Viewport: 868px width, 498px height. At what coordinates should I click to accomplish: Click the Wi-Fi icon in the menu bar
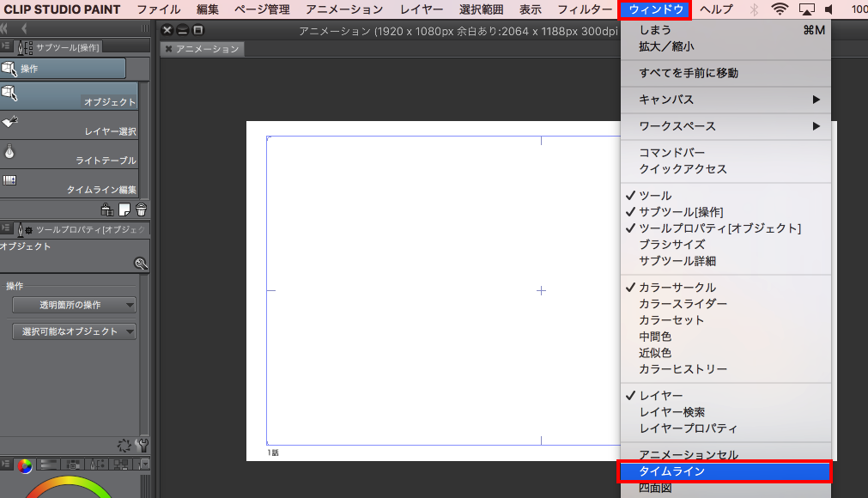[780, 9]
